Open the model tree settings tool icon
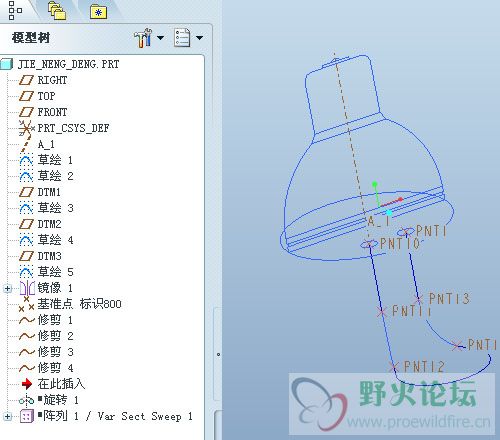 tap(143, 38)
